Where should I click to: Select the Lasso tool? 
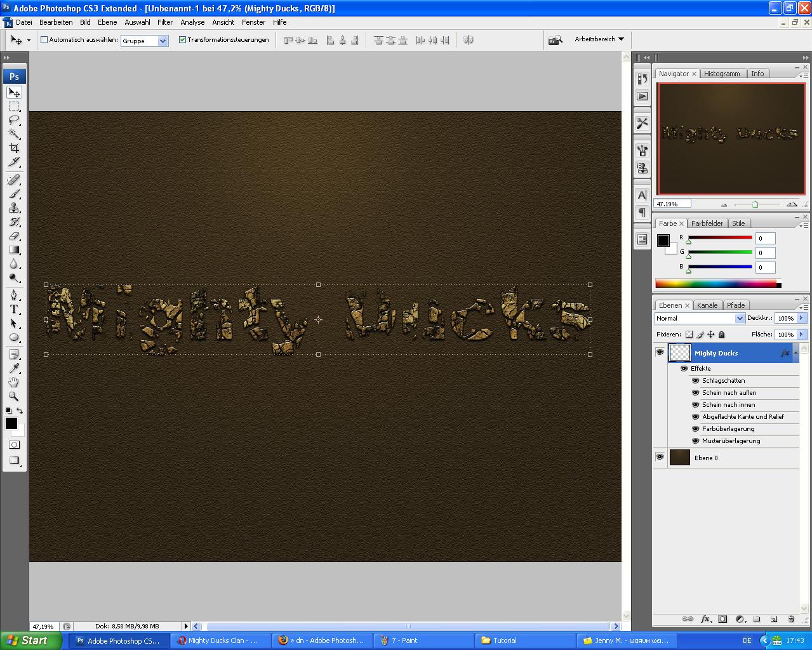(14, 120)
